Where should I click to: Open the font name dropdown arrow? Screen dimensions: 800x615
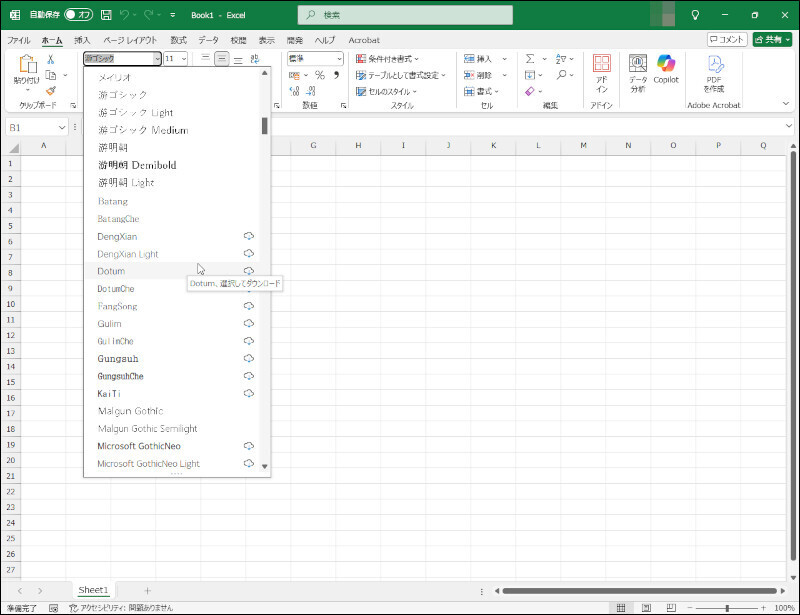(x=157, y=59)
